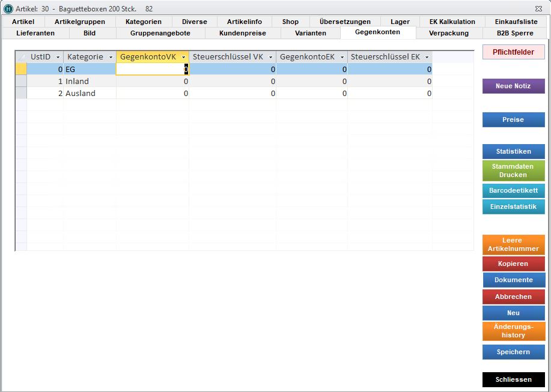The height and width of the screenshot is (392, 551).
Task: Open the Steuerschlüssel VK column dropdown
Action: coord(271,57)
